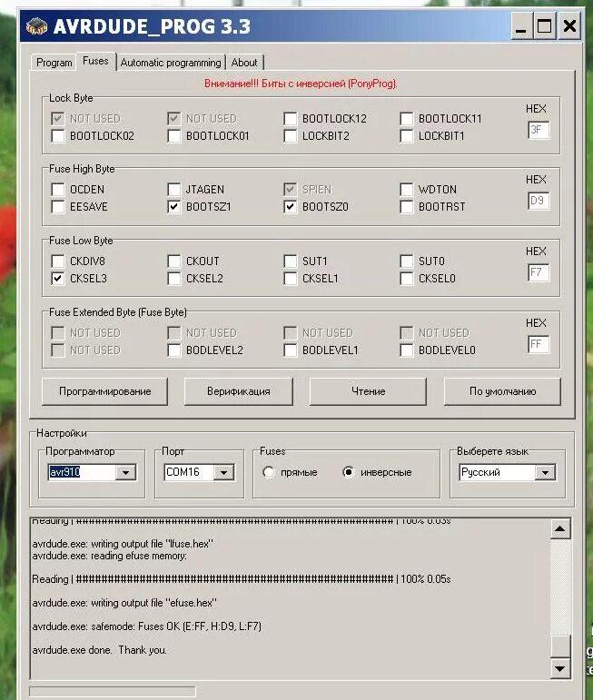Viewport: 593px width, 700px height.
Task: Open the About tab
Action: click(244, 63)
